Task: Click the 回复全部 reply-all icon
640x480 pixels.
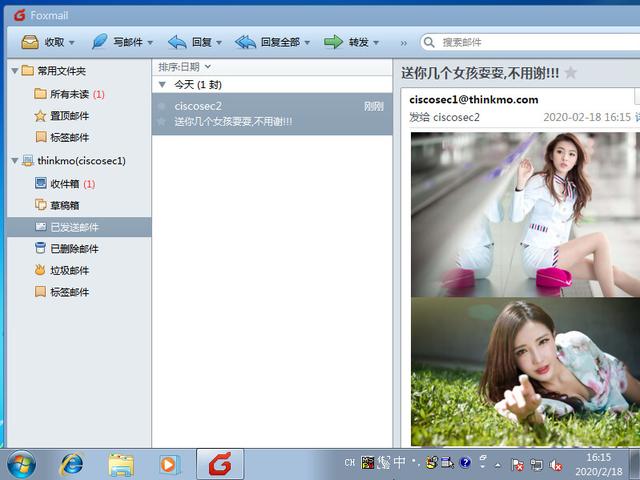Action: click(x=246, y=42)
